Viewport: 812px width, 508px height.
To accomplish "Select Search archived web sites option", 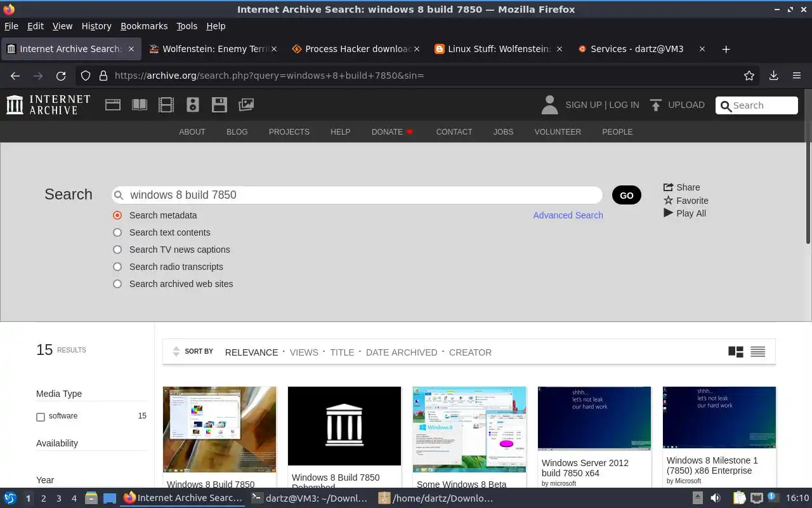I will tap(117, 284).
